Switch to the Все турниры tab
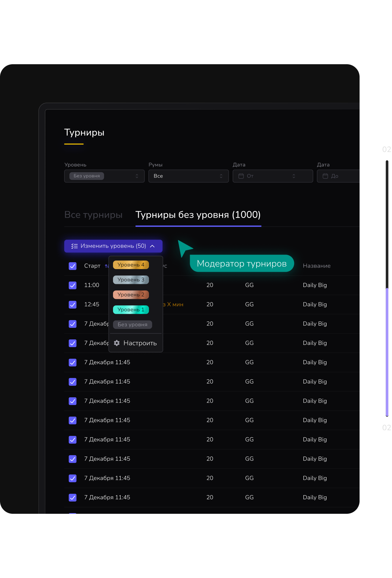Viewport: 392px width, 578px height. [93, 215]
